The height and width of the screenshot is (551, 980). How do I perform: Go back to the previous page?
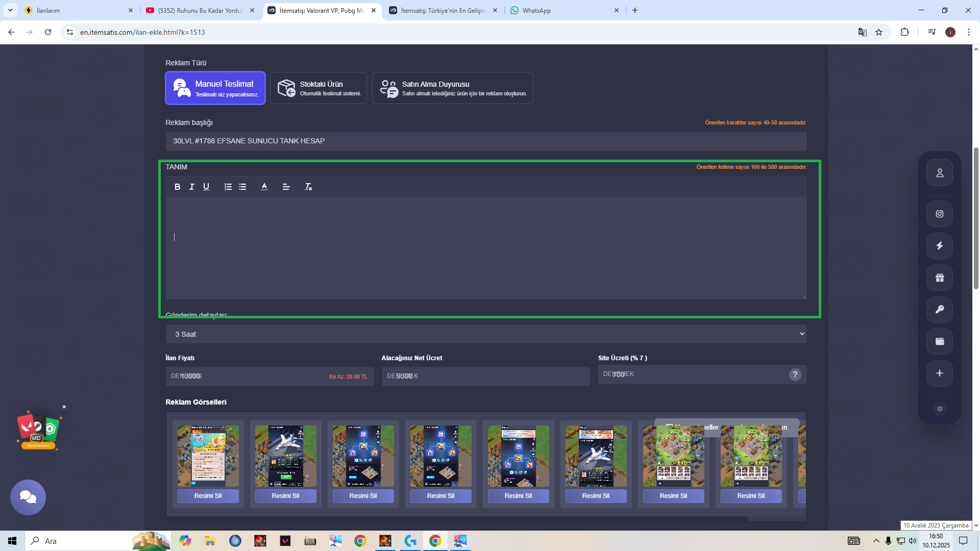(x=11, y=32)
